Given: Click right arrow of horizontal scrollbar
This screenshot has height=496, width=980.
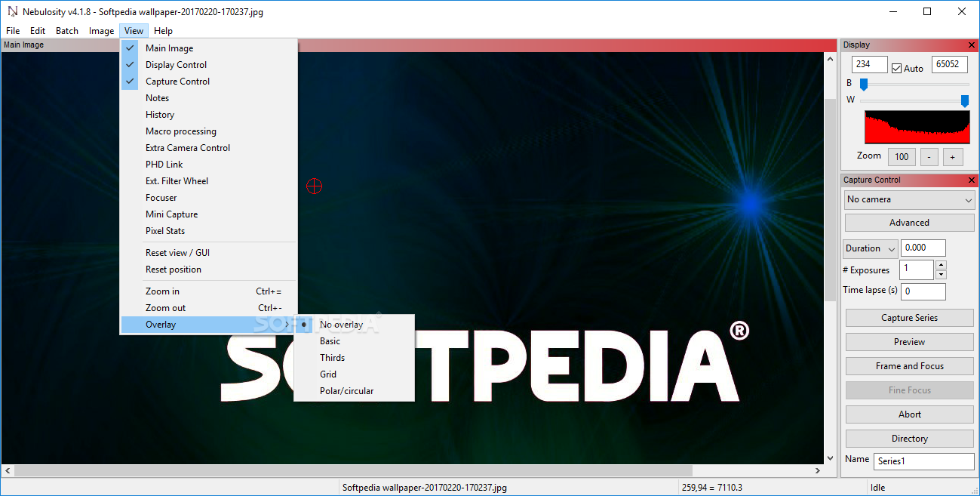Looking at the screenshot, I should pos(817,471).
